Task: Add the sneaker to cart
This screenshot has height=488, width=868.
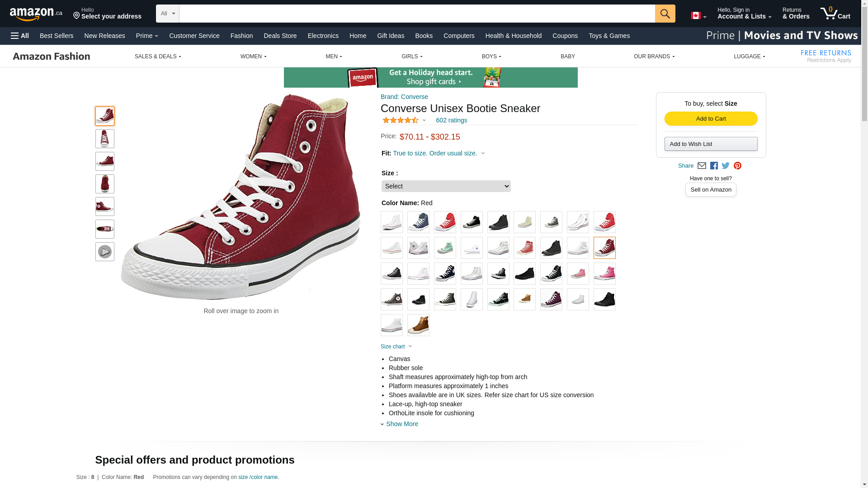Action: 711,118
